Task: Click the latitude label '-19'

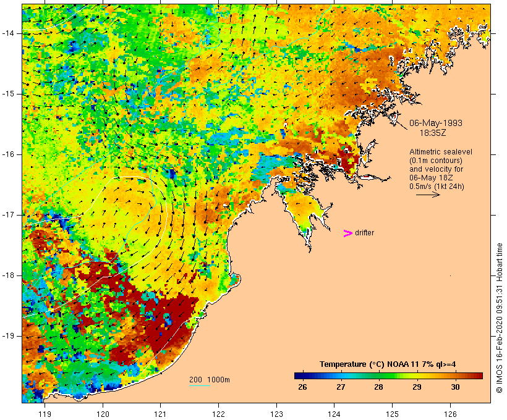Action: [8, 336]
